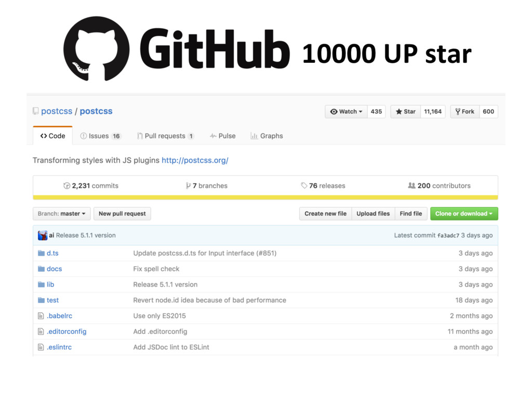
Task: Click the New pull request button
Action: pyautogui.click(x=122, y=214)
